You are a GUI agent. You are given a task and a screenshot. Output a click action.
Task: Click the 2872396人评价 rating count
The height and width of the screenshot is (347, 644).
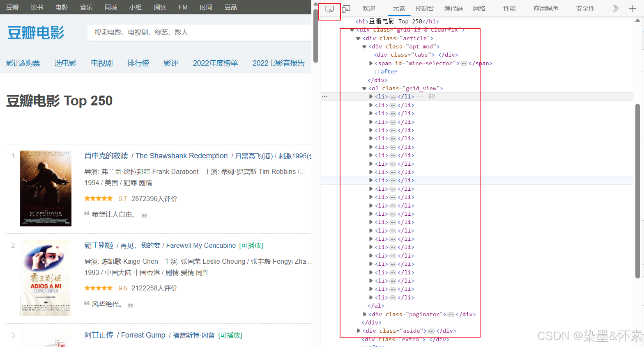point(154,199)
